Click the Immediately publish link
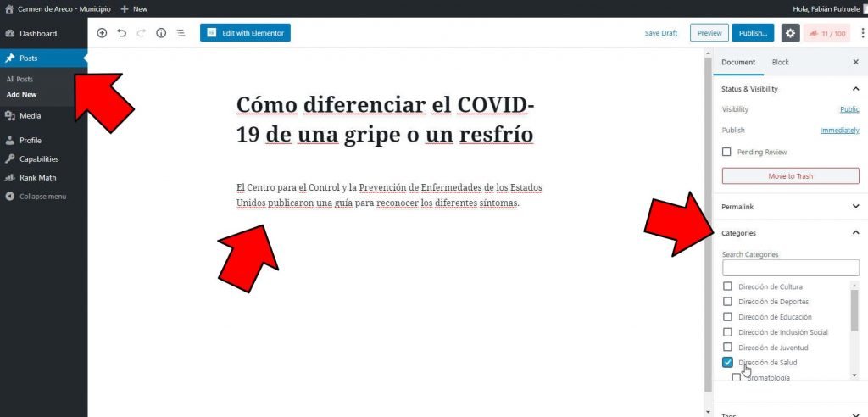Screen dimensions: 868x417 pyautogui.click(x=840, y=131)
